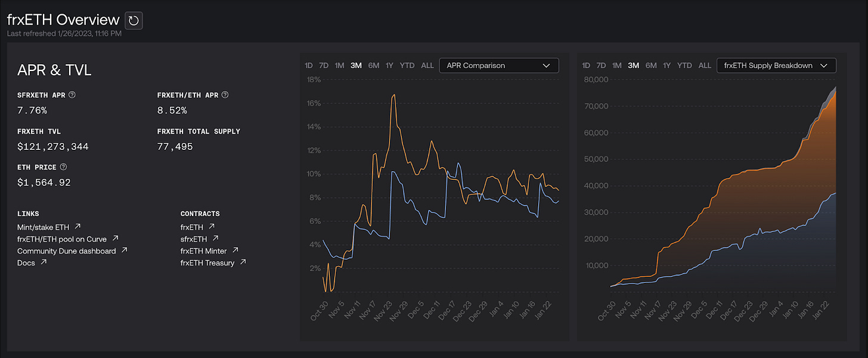
Task: Select 7D range on APR chart
Action: (x=324, y=66)
